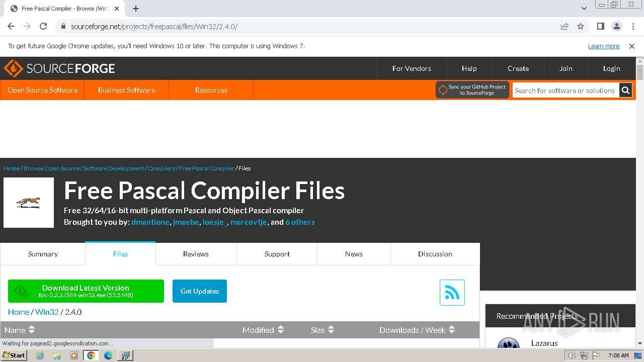644x362 pixels.
Task: Sort files by Modified date
Action: coord(263,330)
